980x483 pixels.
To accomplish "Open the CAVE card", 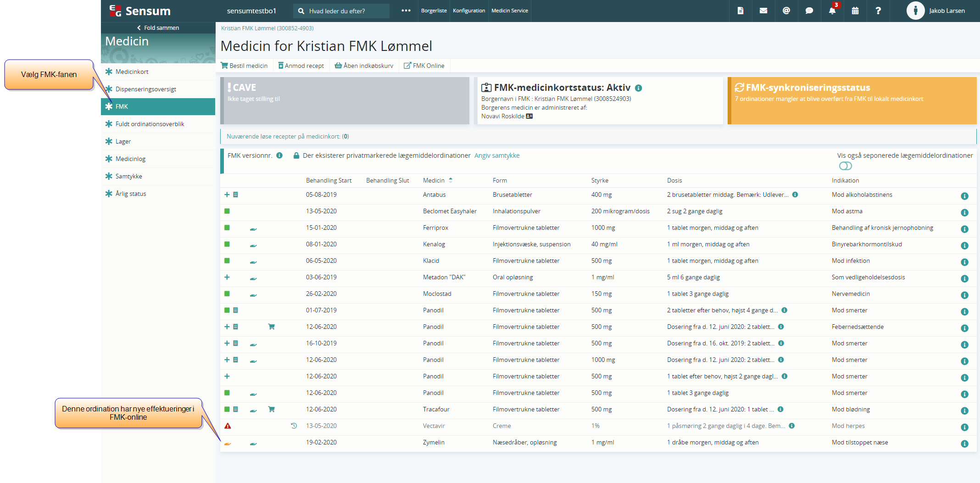I will [x=345, y=100].
